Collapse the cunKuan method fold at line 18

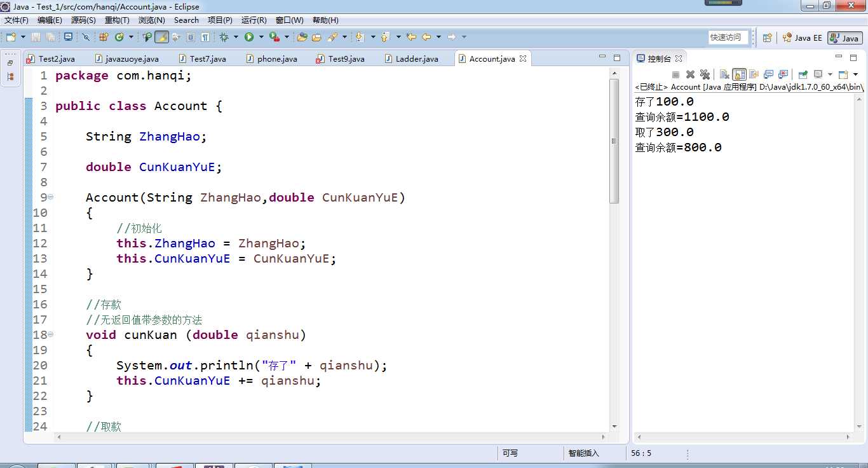pos(51,334)
